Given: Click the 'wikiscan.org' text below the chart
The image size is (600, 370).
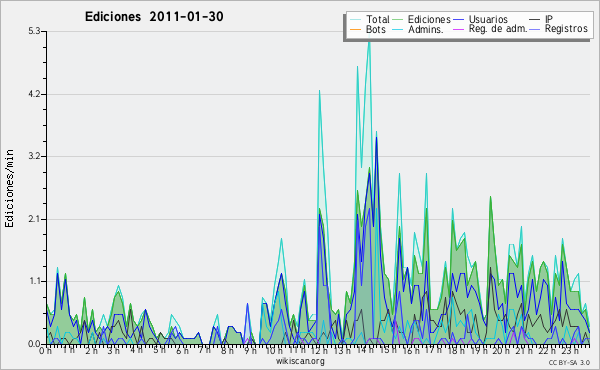Looking at the screenshot, I should point(300,361).
